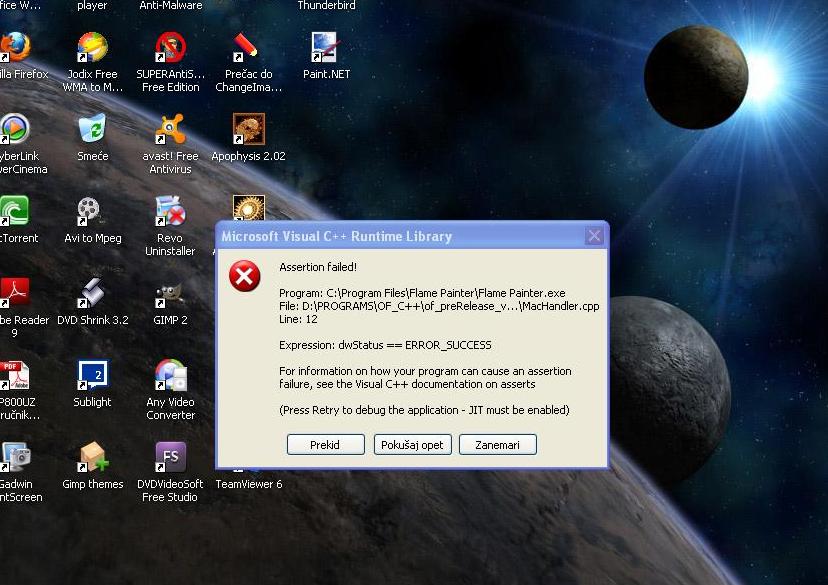Select the Any Video Converter icon
The image size is (828, 585).
point(170,375)
